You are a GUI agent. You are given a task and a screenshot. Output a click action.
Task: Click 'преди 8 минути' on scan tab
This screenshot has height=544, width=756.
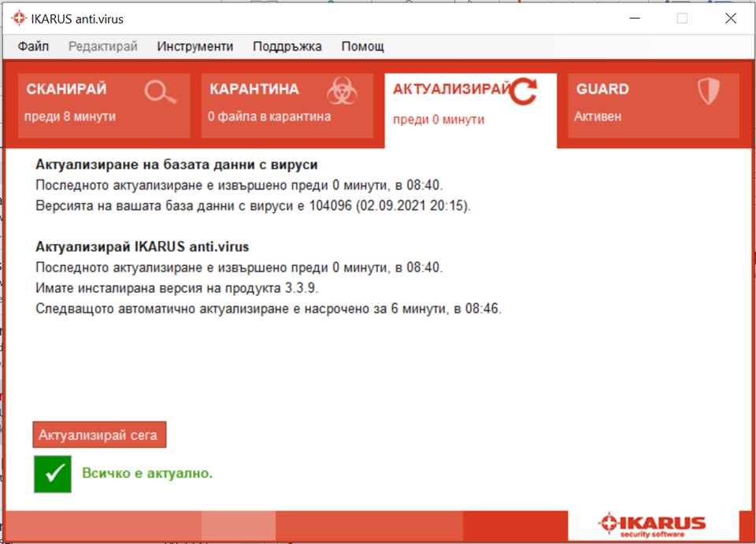pyautogui.click(x=70, y=117)
